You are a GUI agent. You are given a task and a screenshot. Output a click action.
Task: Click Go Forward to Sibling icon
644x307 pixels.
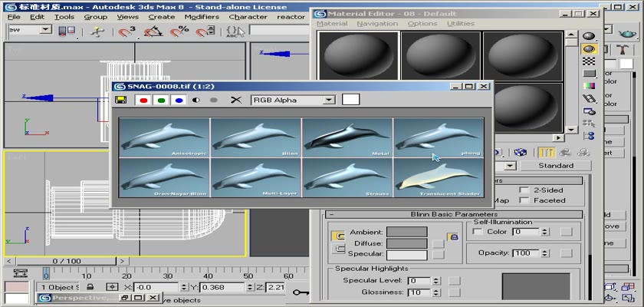point(583,152)
